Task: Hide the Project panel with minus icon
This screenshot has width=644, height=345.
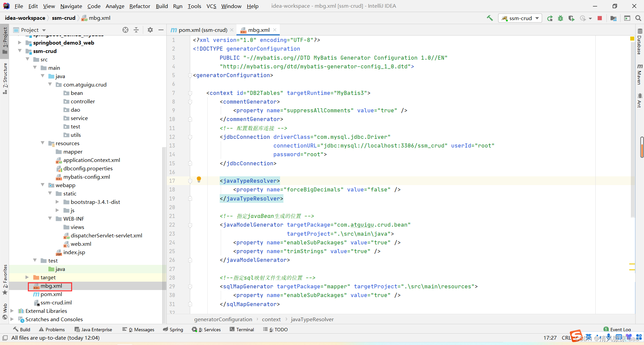Action: pyautogui.click(x=161, y=30)
